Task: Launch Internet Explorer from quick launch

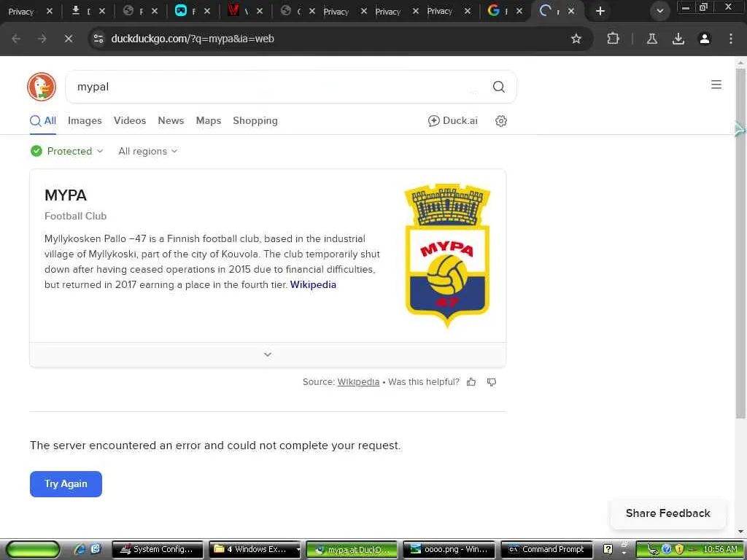Action: pyautogui.click(x=80, y=549)
